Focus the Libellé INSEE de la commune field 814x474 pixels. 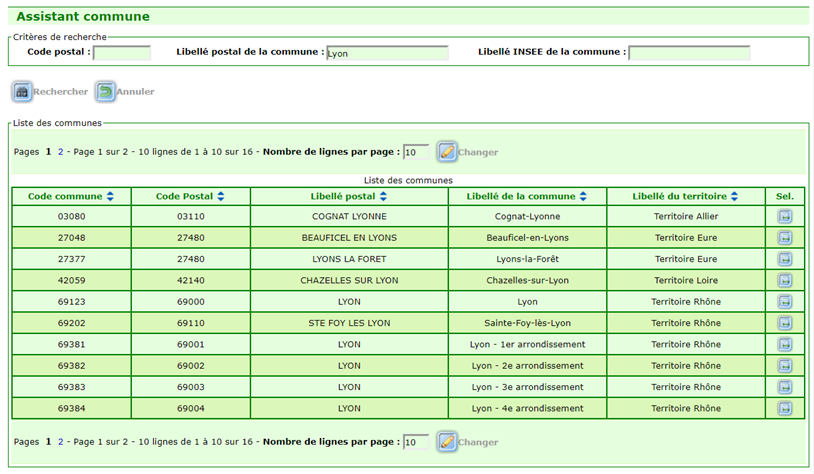[x=689, y=52]
